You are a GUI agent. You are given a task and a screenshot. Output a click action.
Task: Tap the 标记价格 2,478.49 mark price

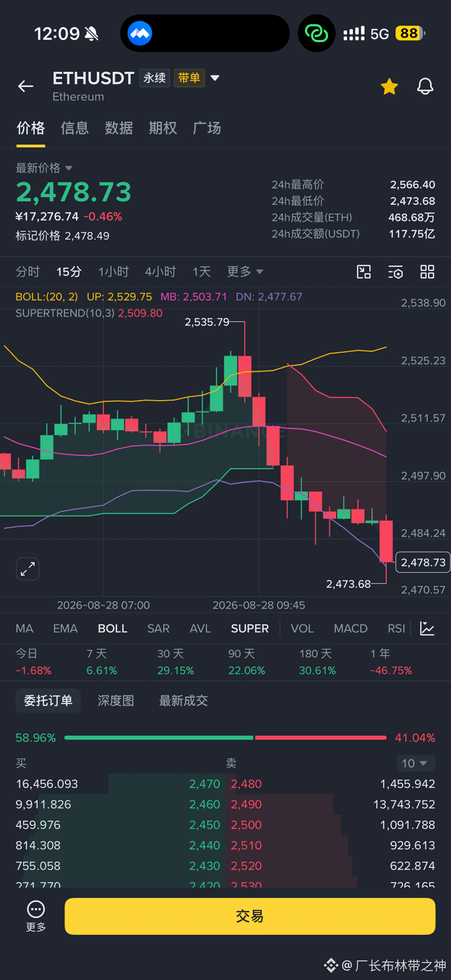click(62, 236)
